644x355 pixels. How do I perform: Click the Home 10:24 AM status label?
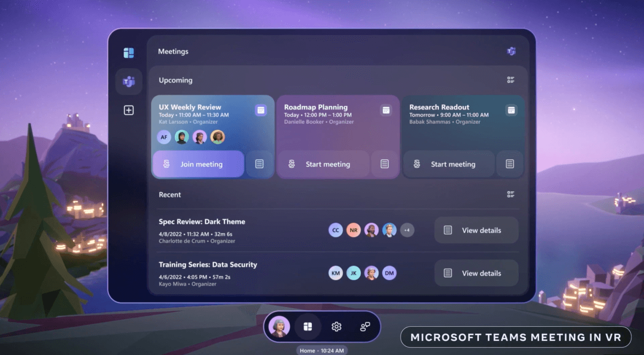coord(322,350)
